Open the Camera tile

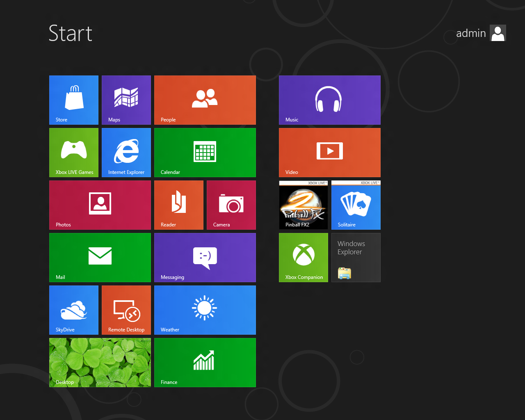pos(231,205)
